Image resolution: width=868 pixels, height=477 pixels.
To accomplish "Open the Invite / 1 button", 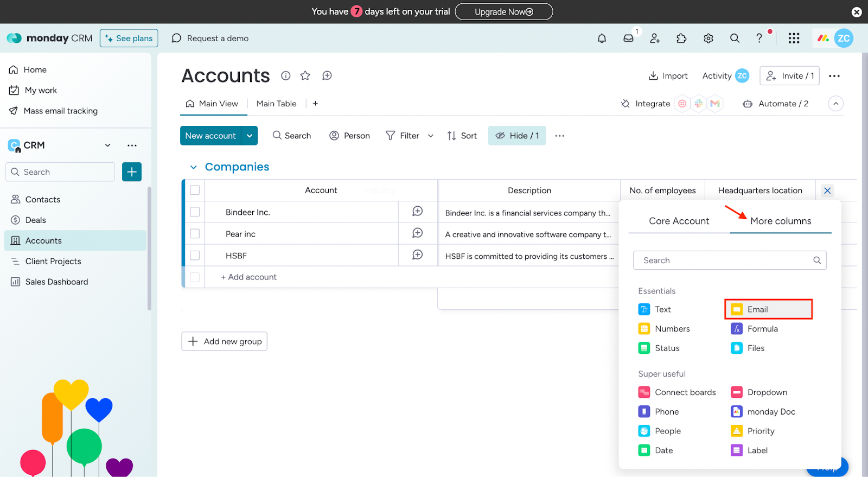I will click(x=789, y=76).
